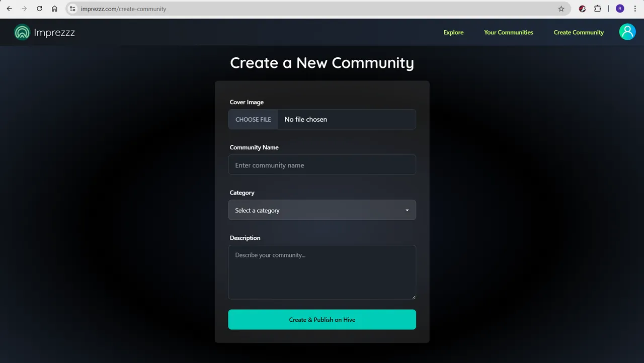
Task: Open Create Community nav link
Action: click(x=579, y=32)
